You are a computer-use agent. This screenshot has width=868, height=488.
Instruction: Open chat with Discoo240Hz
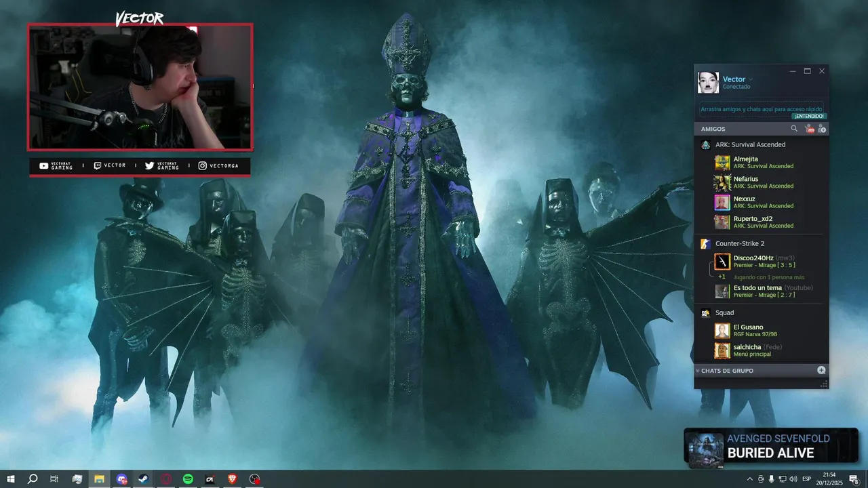(762, 262)
